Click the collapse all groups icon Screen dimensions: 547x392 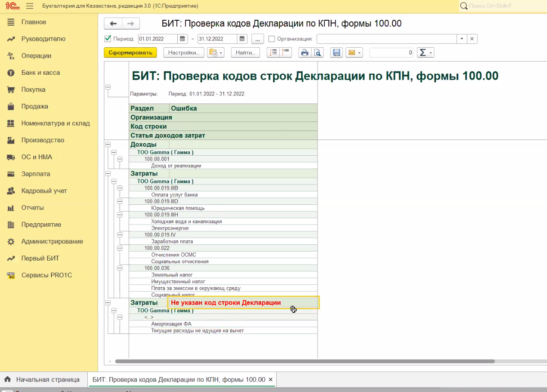click(x=286, y=53)
